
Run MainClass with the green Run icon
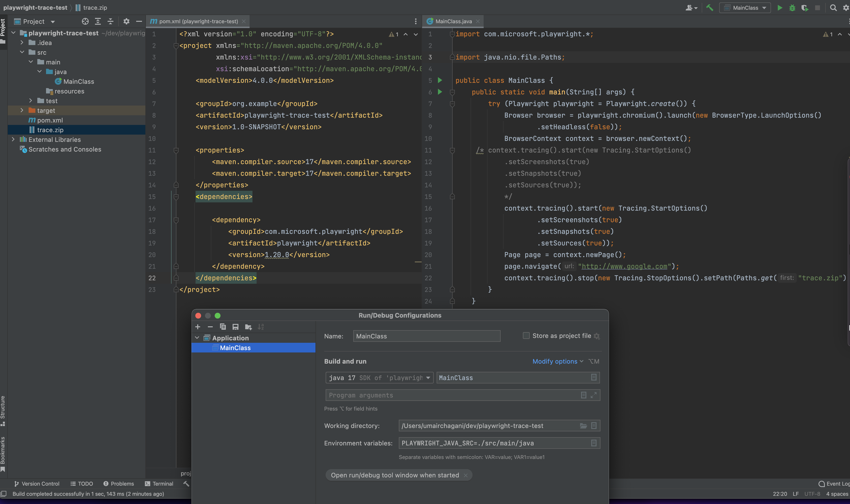[x=780, y=8]
